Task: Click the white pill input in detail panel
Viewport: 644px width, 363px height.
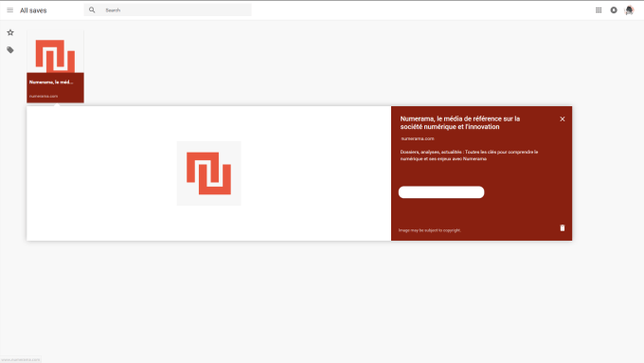Action: click(441, 192)
